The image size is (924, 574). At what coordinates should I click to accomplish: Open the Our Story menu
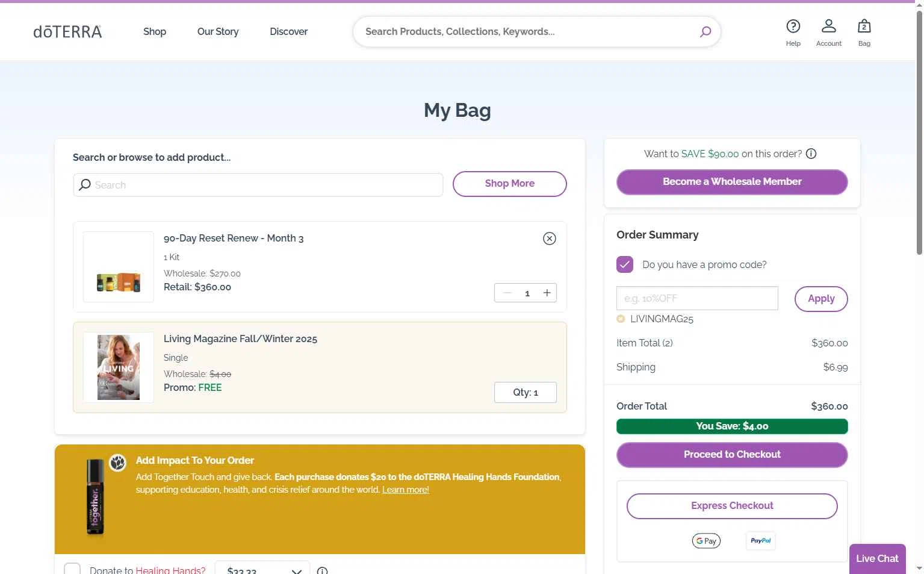(218, 31)
